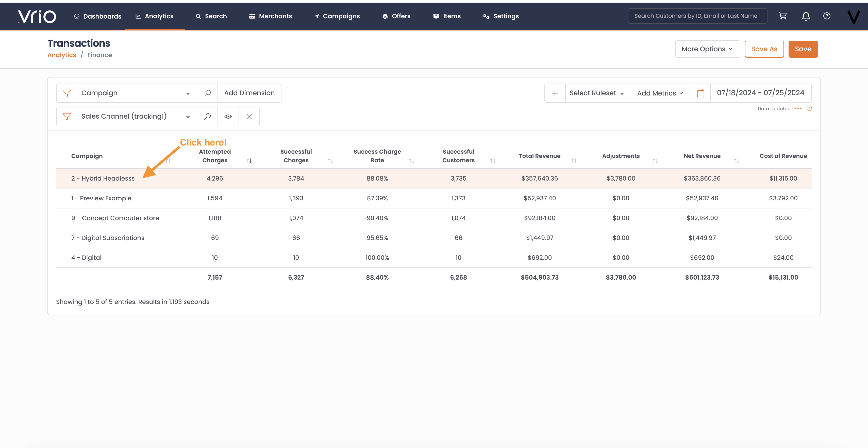This screenshot has height=448, width=868.
Task: Click the $504,903.73 total revenue sum
Action: tap(540, 277)
